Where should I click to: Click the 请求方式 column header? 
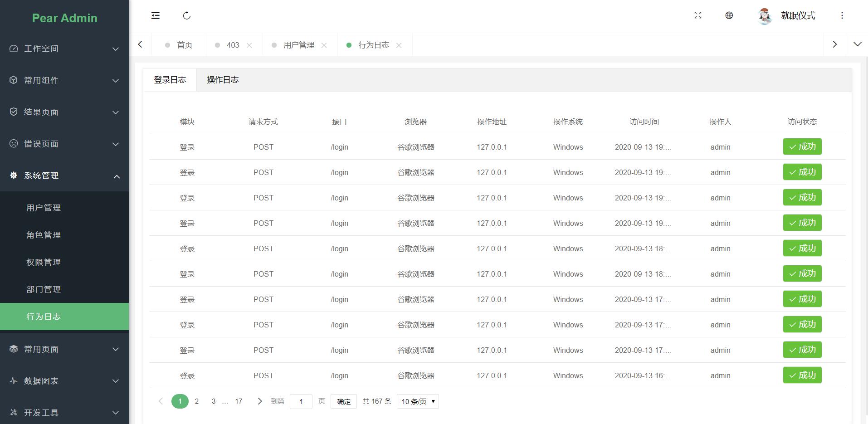pos(263,122)
